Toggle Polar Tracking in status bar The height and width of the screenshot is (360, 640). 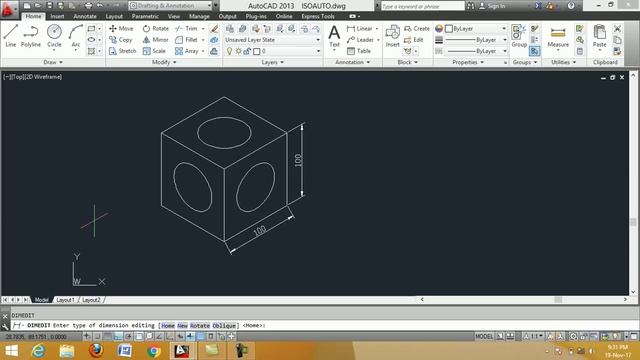click(x=128, y=336)
